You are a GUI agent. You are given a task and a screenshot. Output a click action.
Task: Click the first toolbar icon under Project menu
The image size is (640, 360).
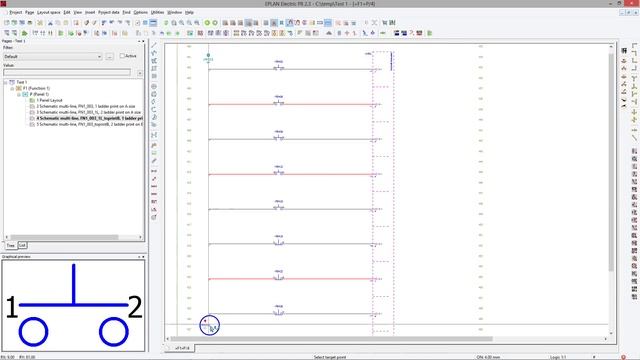(7, 23)
